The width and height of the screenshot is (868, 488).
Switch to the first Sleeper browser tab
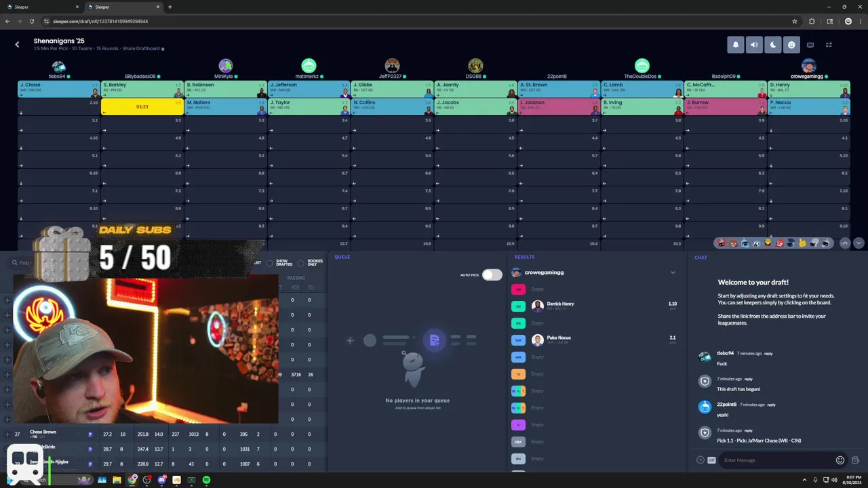pos(41,7)
